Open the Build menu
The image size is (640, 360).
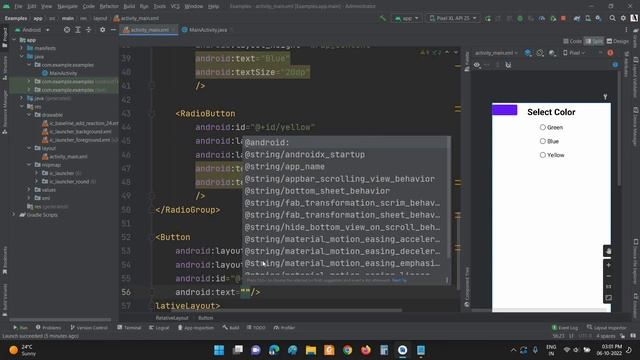click(129, 6)
